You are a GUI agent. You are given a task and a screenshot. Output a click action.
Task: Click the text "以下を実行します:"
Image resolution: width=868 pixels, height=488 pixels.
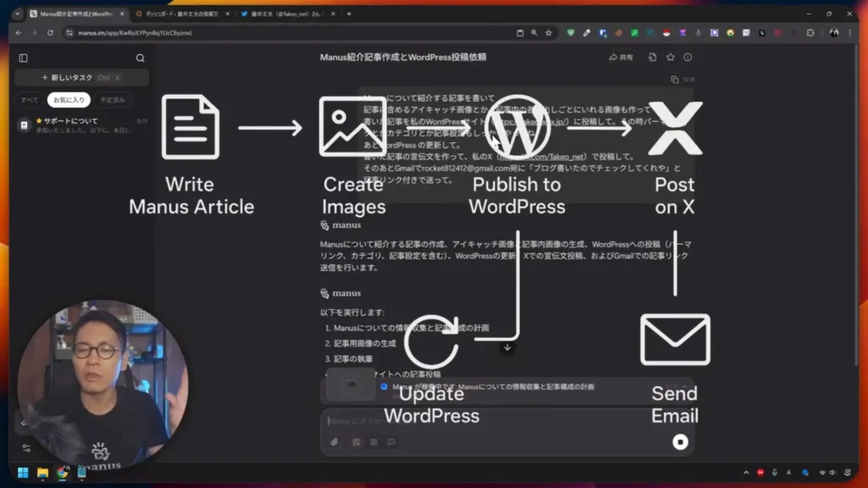[352, 313]
